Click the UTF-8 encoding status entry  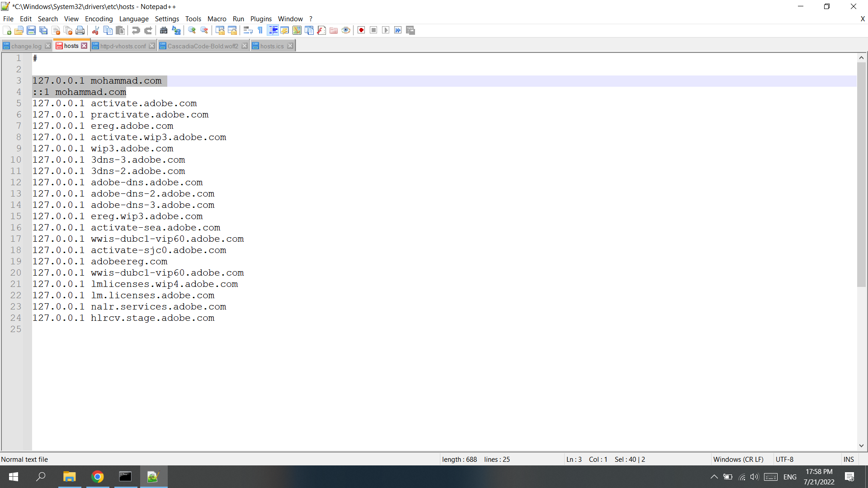[x=785, y=460]
